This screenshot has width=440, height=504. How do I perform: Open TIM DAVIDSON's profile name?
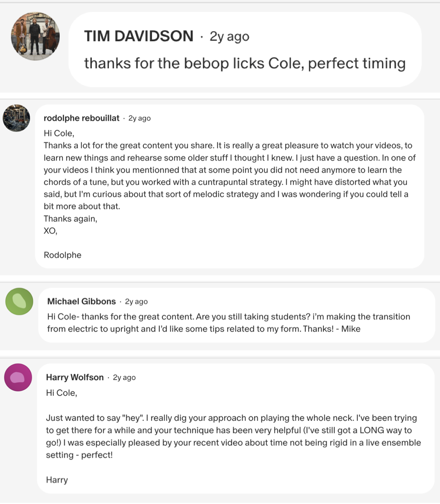[139, 36]
